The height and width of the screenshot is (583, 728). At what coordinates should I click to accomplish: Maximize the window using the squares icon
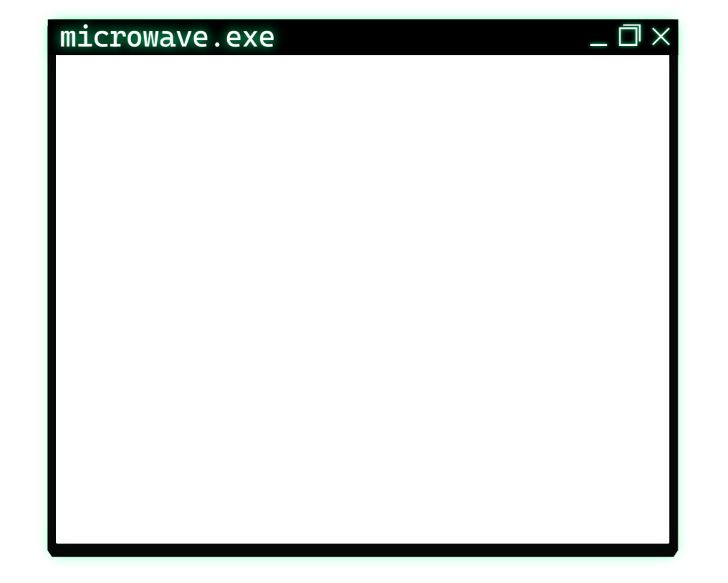click(x=630, y=35)
